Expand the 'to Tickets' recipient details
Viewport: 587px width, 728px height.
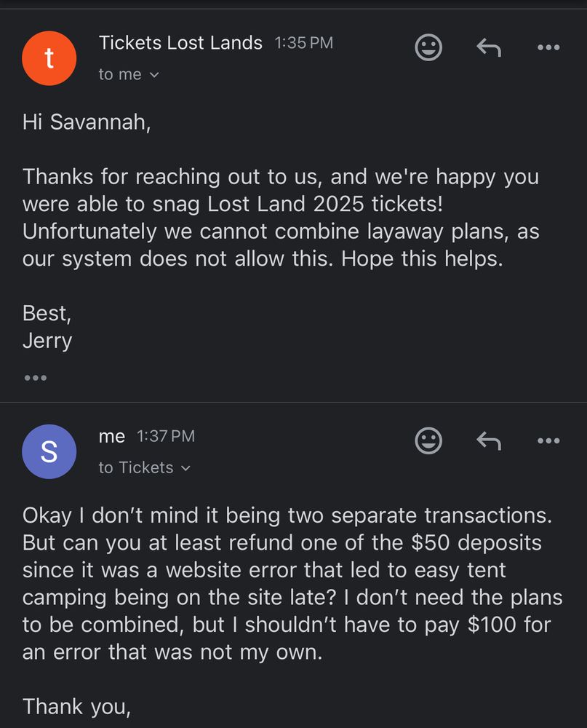tap(144, 467)
